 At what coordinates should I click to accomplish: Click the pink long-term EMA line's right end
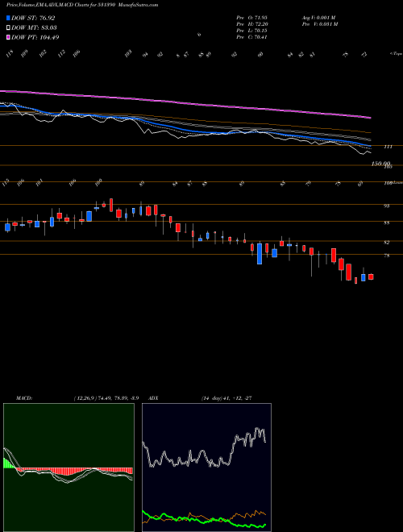[x=369, y=118]
